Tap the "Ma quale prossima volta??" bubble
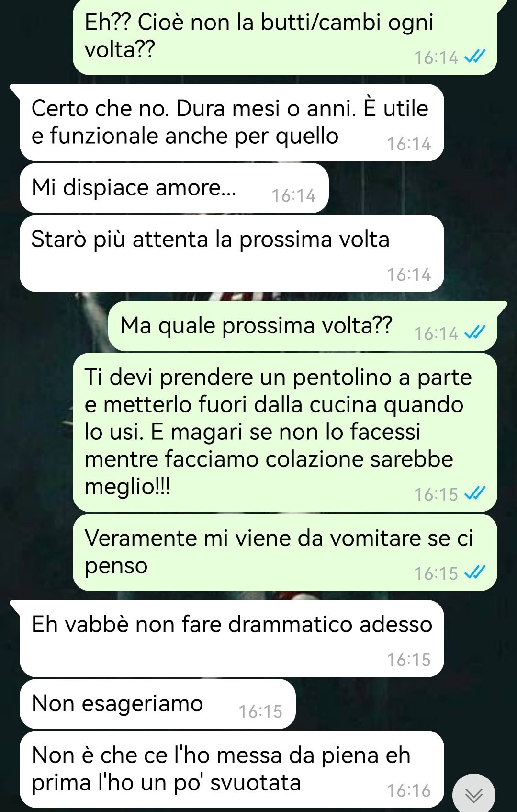The width and height of the screenshot is (517, 812). tap(303, 326)
